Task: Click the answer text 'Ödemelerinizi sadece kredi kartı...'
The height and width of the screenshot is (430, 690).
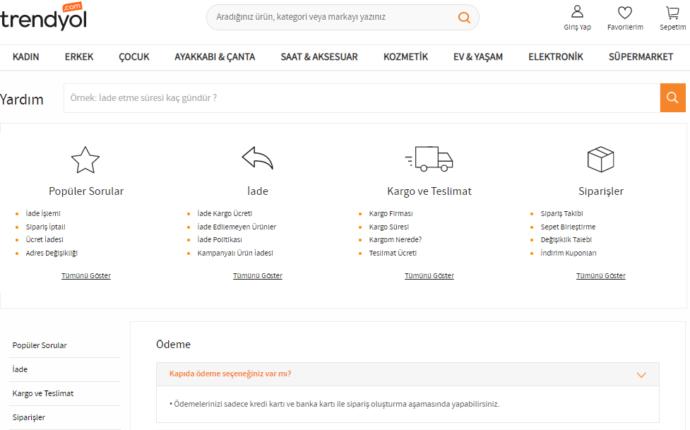Action: [334, 404]
